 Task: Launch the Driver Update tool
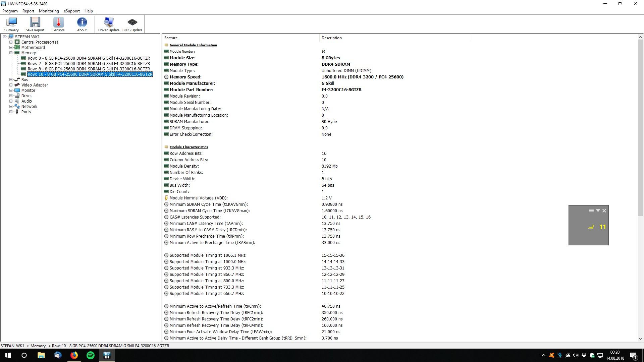pos(109,24)
